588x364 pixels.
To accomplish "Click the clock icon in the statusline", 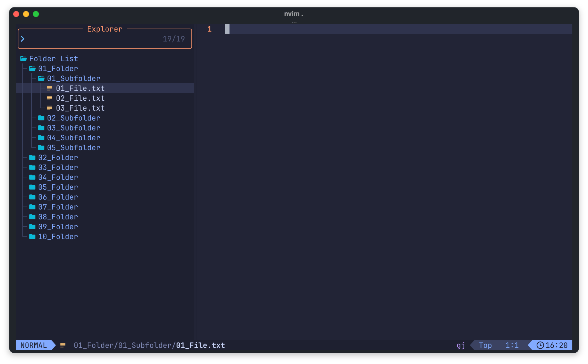I will coord(540,345).
